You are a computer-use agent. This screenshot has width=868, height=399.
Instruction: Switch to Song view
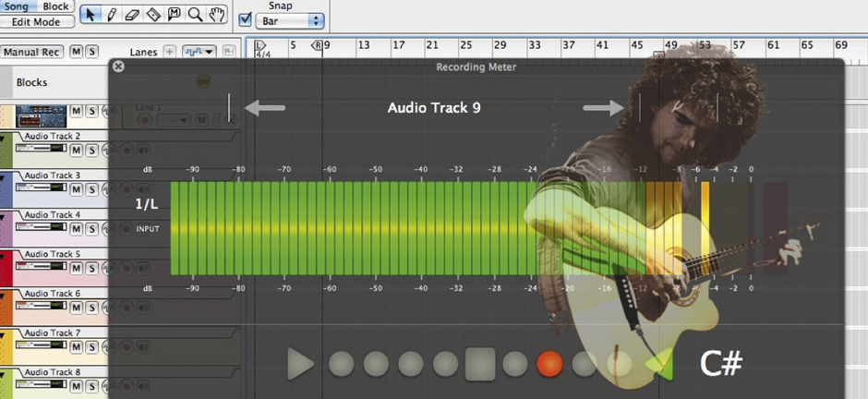click(18, 6)
